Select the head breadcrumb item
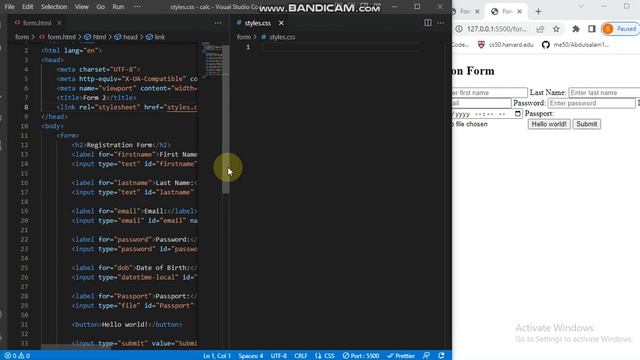The image size is (640, 360). click(126, 37)
